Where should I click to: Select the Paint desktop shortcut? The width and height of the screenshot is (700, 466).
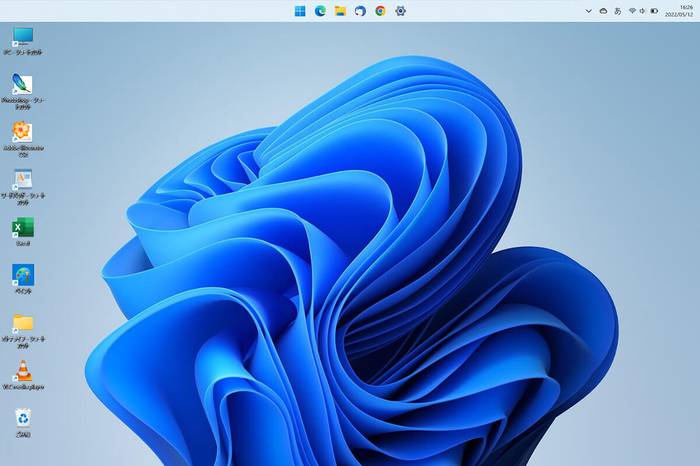pos(23,279)
